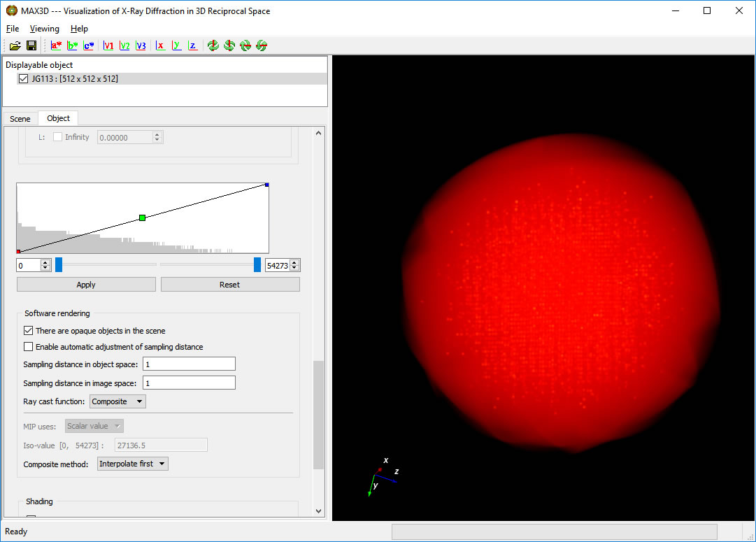Click the sampling distance in object space field
756x542 pixels.
189,364
